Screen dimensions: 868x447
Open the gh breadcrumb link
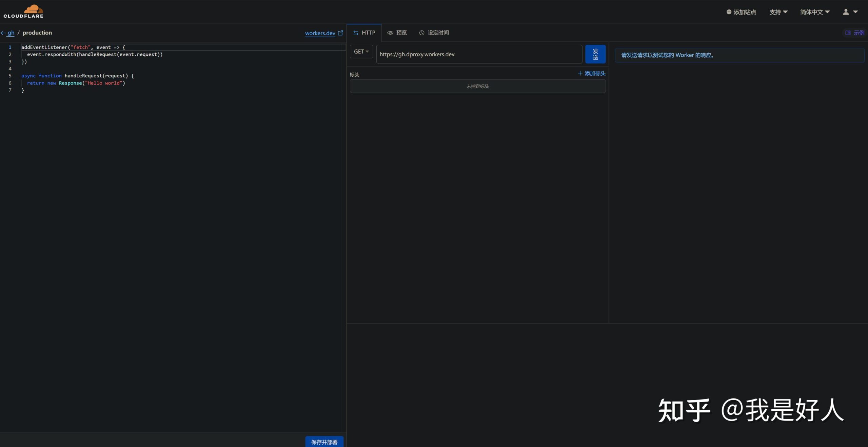click(x=11, y=33)
